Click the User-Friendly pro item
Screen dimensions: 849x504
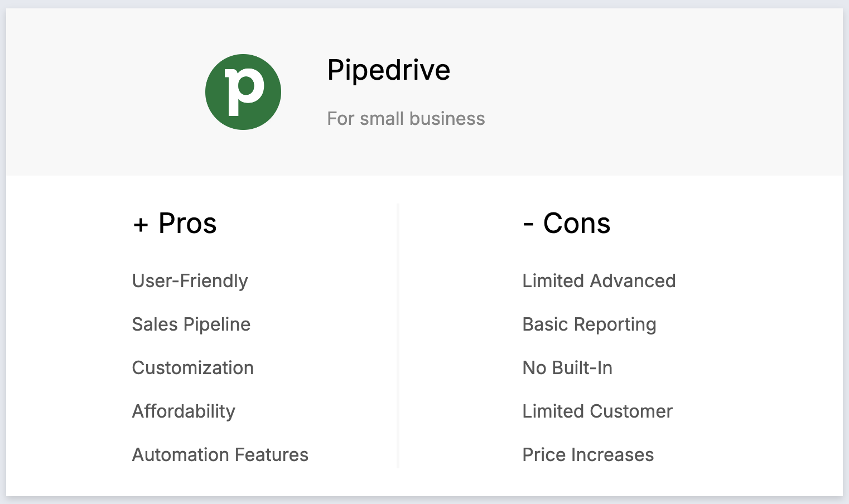click(x=190, y=281)
